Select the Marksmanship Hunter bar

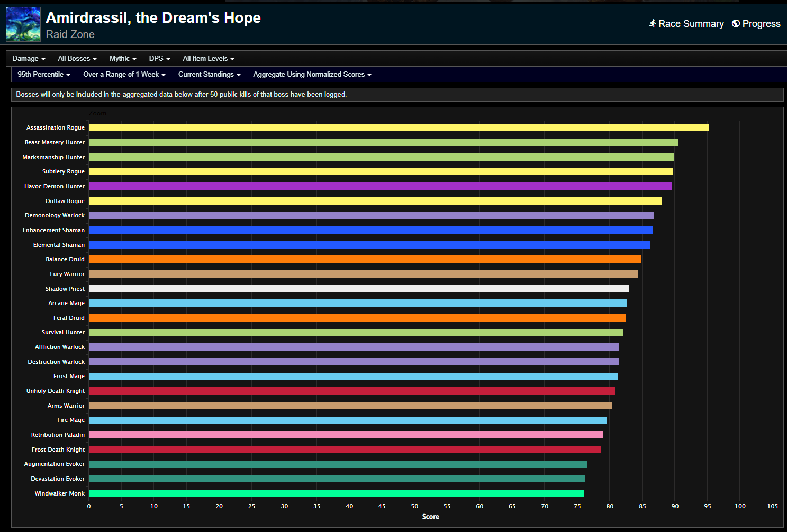click(381, 157)
